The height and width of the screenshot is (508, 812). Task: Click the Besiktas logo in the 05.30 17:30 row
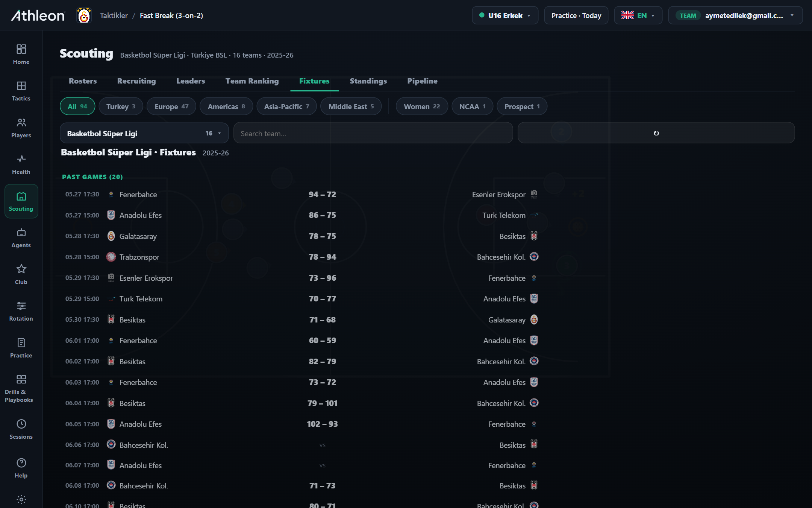click(x=111, y=319)
